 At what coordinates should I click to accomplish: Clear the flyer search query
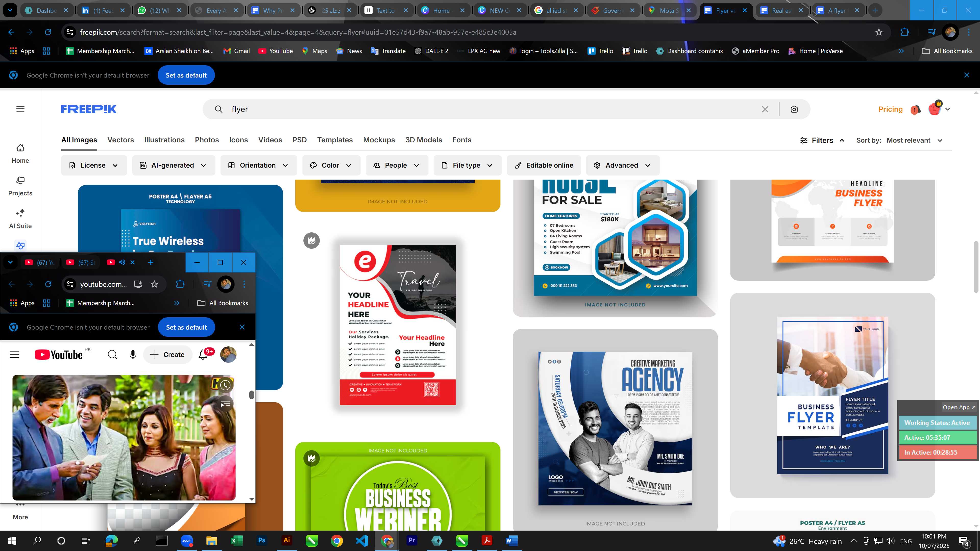pyautogui.click(x=765, y=109)
